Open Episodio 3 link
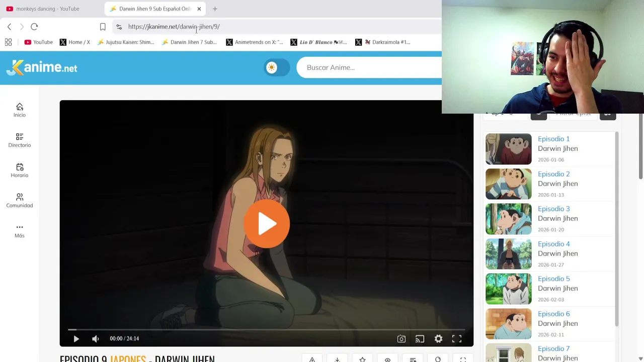This screenshot has width=644, height=362. tap(553, 209)
